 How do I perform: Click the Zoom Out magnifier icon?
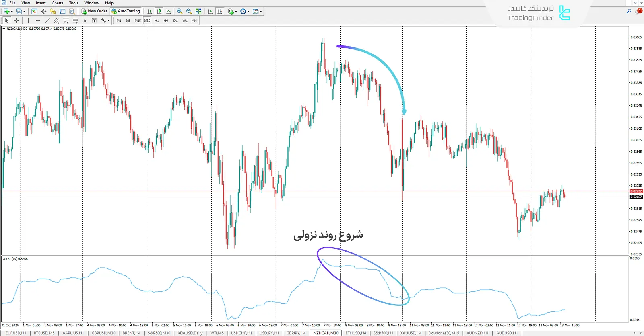tap(189, 12)
